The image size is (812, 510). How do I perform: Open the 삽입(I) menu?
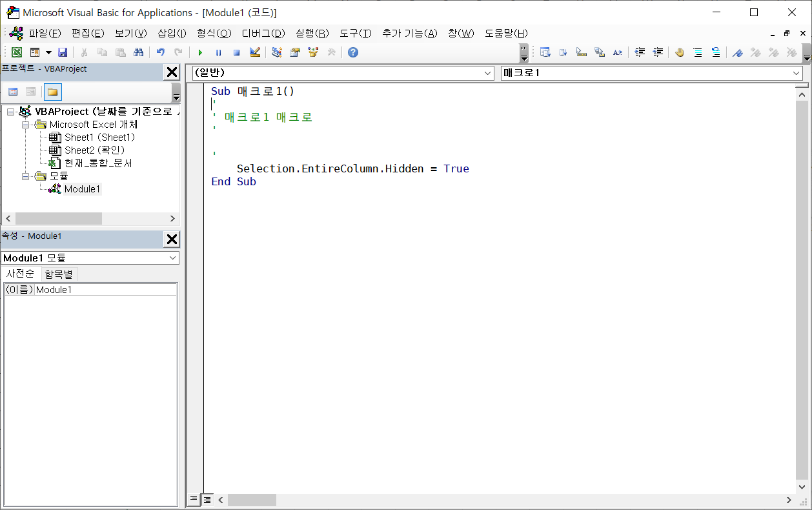pos(172,33)
